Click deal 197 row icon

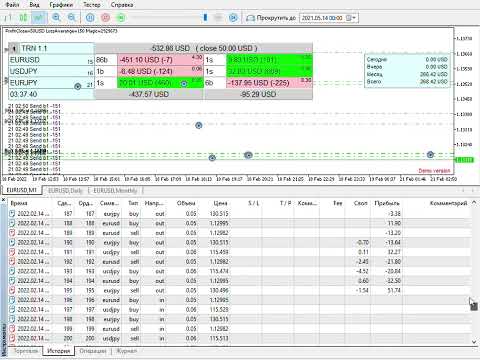click(12, 310)
